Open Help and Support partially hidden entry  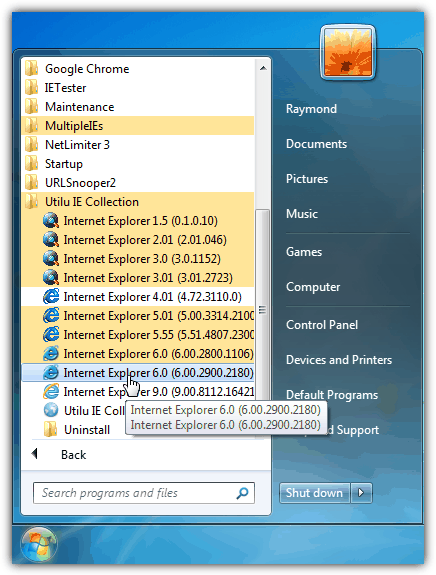point(353,430)
